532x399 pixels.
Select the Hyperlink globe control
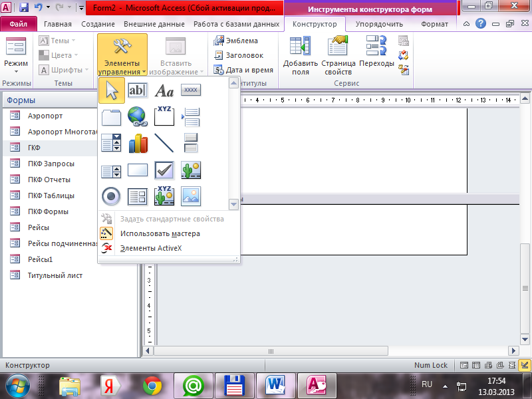(x=138, y=116)
